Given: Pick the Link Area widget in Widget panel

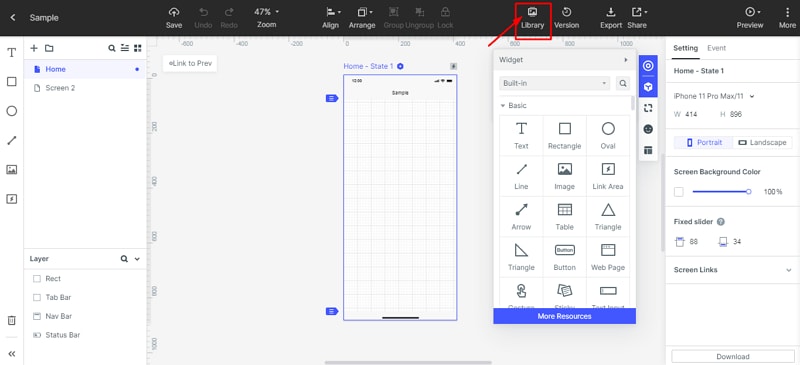Looking at the screenshot, I should click(608, 176).
